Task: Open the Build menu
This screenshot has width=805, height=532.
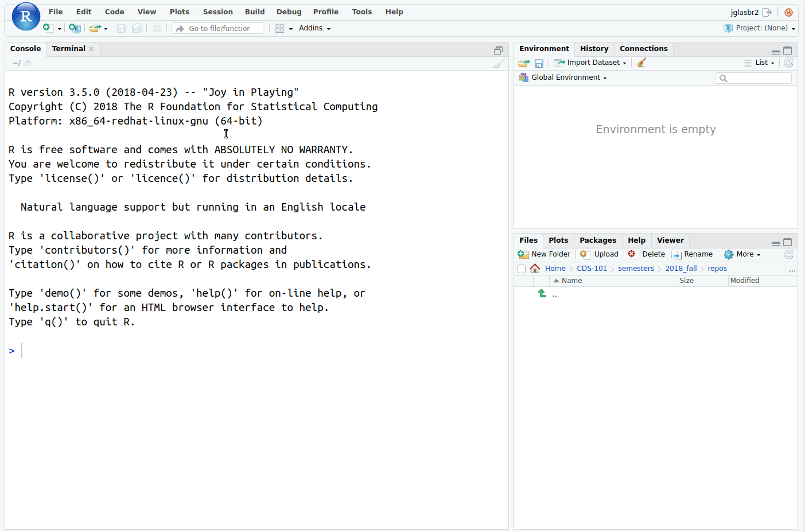Action: [255, 11]
